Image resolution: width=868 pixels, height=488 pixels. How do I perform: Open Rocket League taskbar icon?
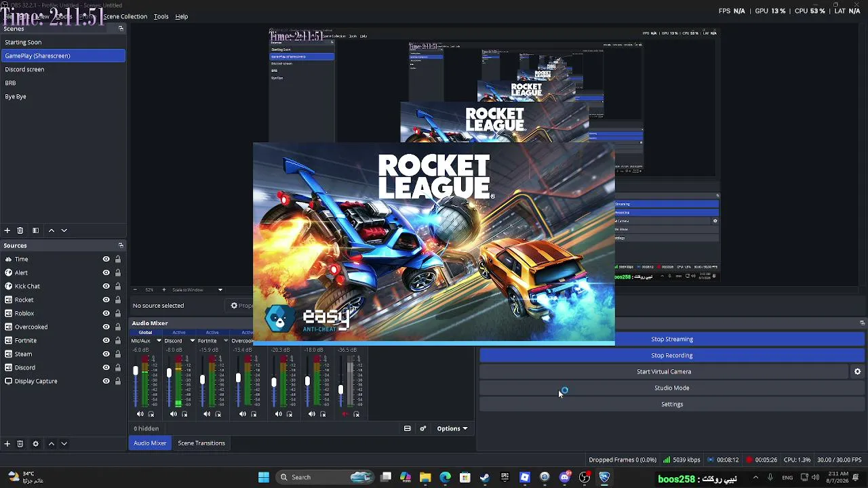[x=604, y=477]
